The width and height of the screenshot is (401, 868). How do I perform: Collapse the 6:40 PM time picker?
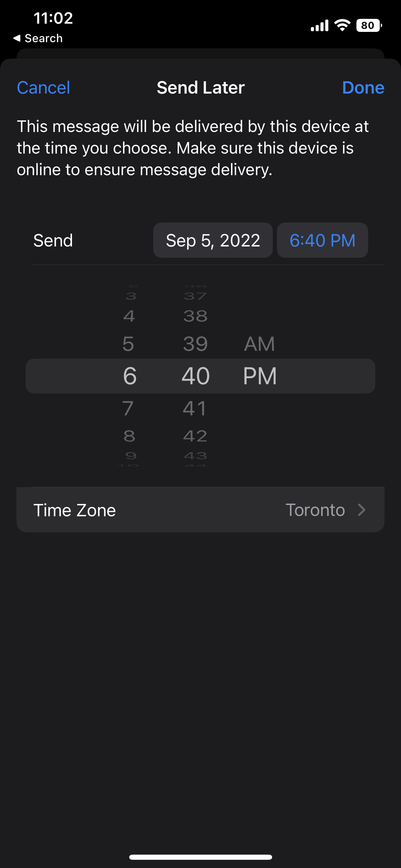click(322, 240)
